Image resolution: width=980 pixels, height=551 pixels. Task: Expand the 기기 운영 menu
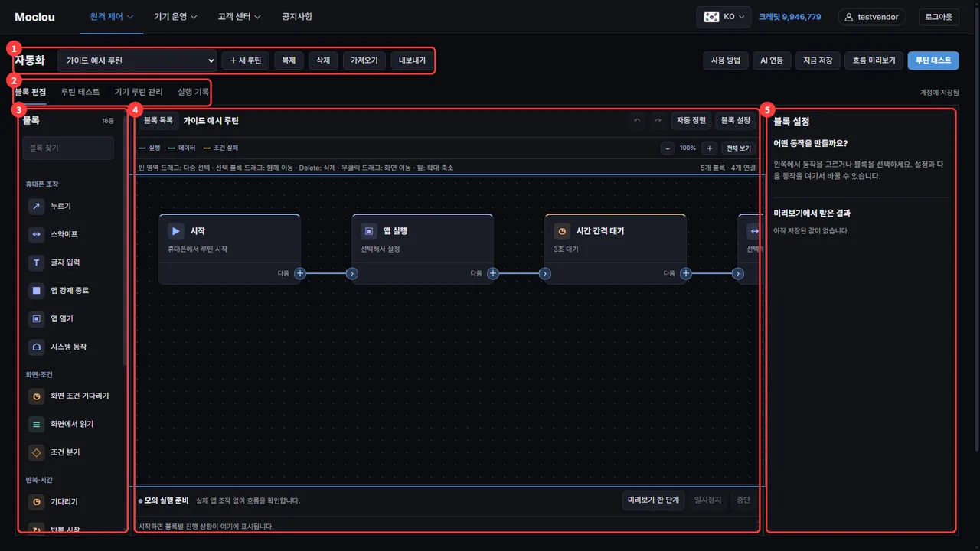pos(175,17)
